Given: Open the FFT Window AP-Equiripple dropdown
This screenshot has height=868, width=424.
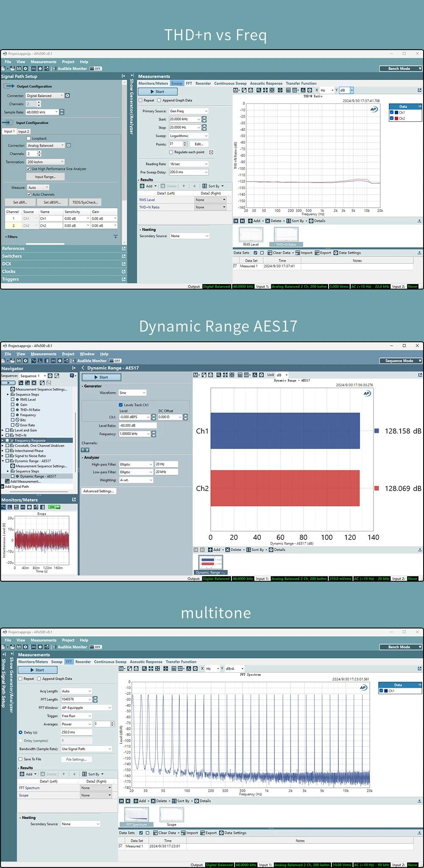Looking at the screenshot, I should coord(86,708).
